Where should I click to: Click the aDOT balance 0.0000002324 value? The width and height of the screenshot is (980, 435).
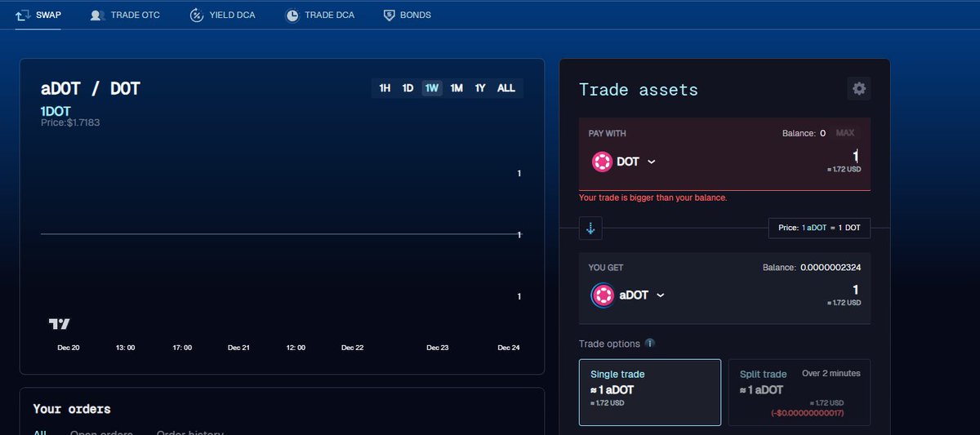[830, 267]
